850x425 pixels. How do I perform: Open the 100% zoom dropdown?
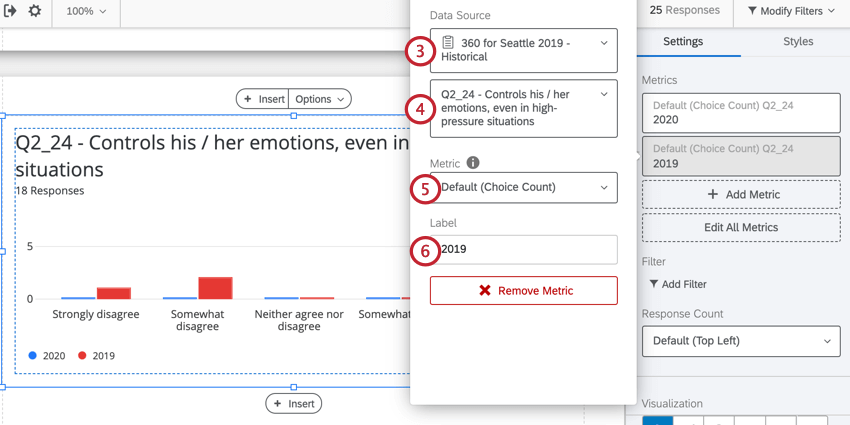tap(86, 11)
